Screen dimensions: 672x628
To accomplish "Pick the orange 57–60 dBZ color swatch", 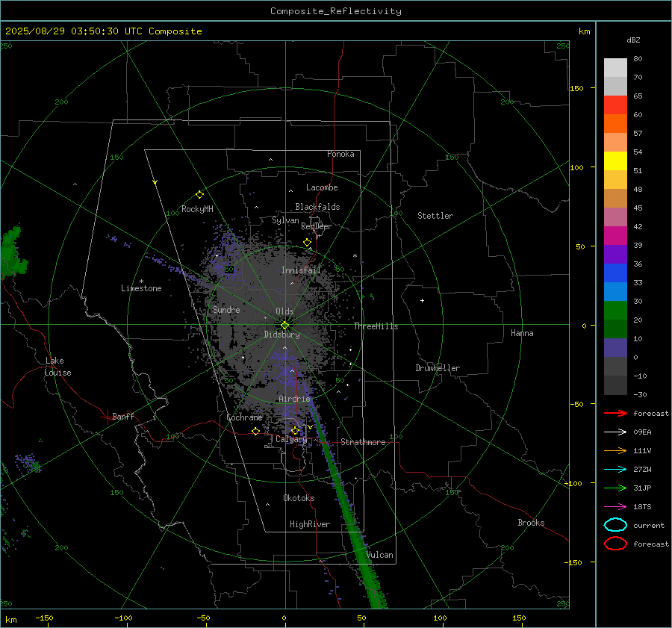I will 615,124.
